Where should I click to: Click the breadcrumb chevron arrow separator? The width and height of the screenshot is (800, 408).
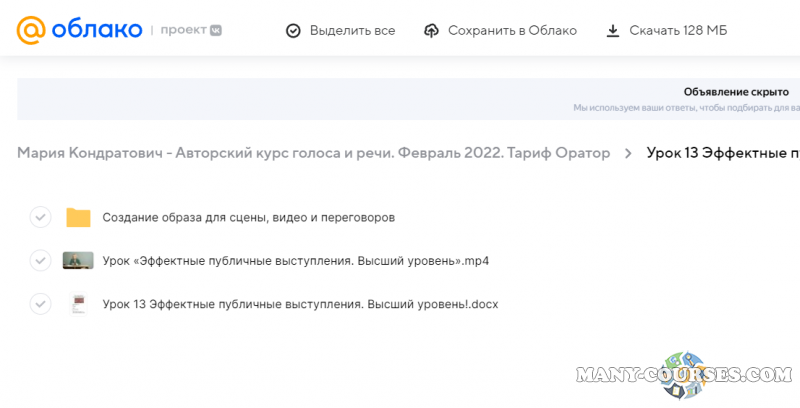click(628, 153)
